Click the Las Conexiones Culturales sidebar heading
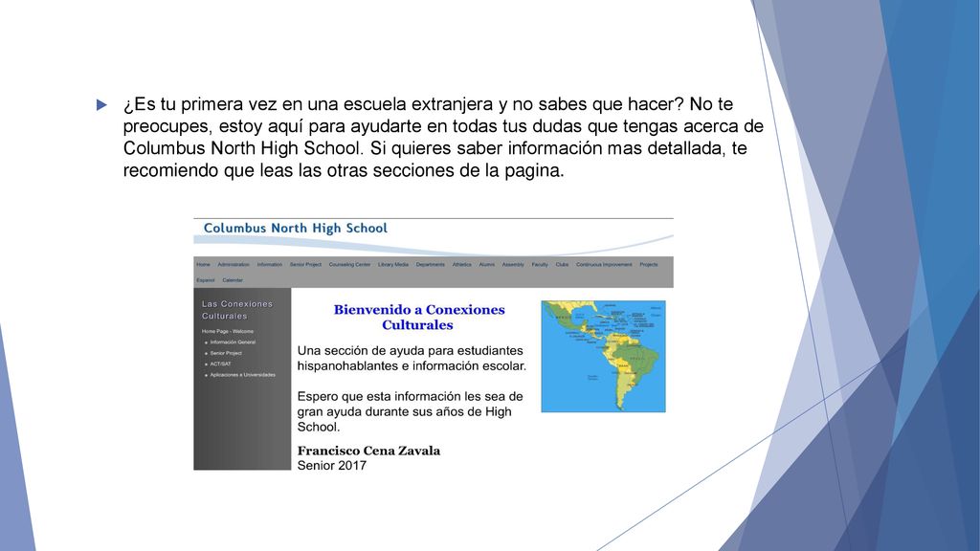This screenshot has height=551, width=980. pos(237,310)
